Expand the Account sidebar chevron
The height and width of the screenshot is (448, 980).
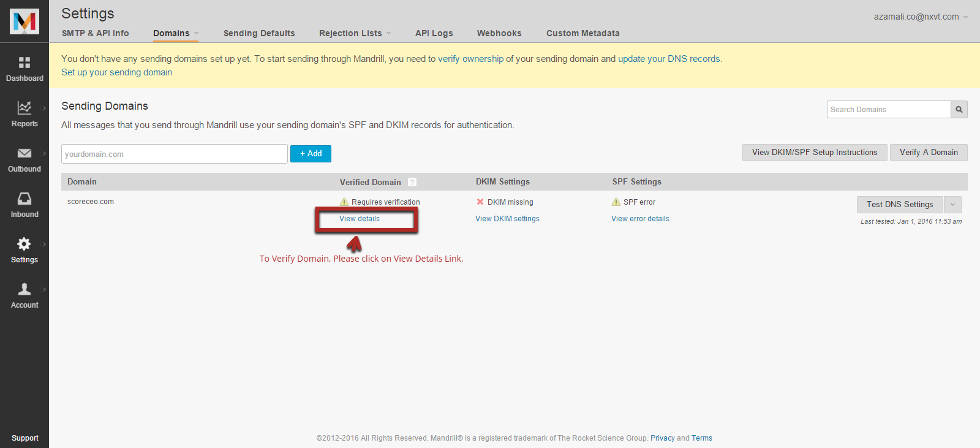coord(44,289)
